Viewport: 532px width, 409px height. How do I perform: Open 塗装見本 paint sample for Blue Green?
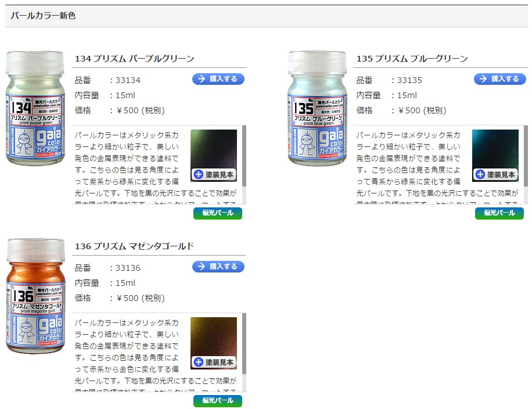point(495,174)
